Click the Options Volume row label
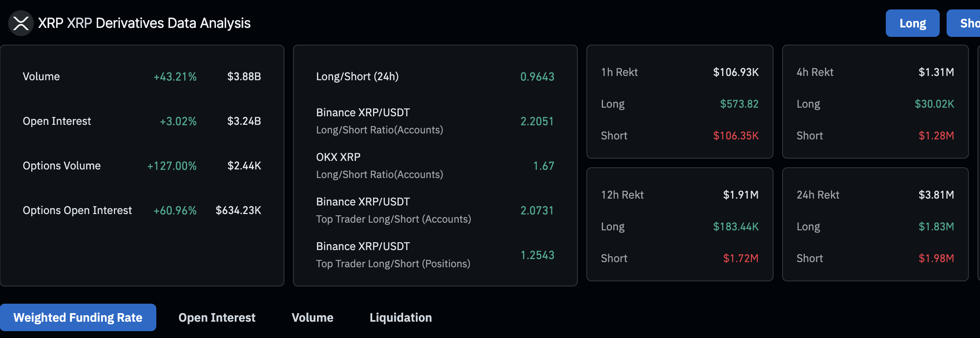The height and width of the screenshot is (338, 980). [62, 166]
